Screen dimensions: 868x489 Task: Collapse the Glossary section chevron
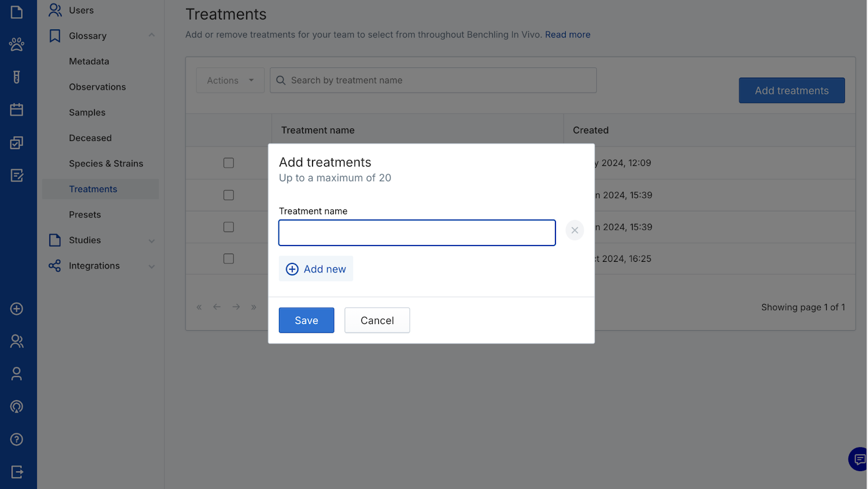point(152,36)
